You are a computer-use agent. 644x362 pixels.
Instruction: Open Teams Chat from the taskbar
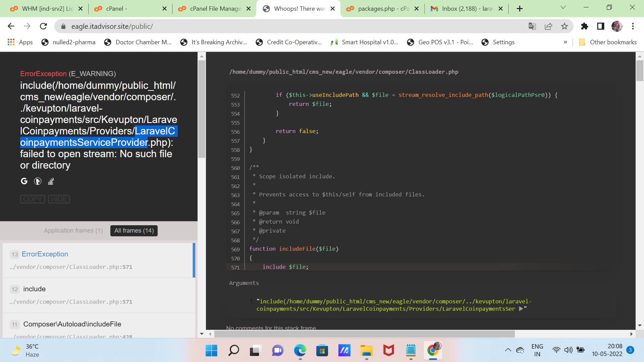point(278,351)
